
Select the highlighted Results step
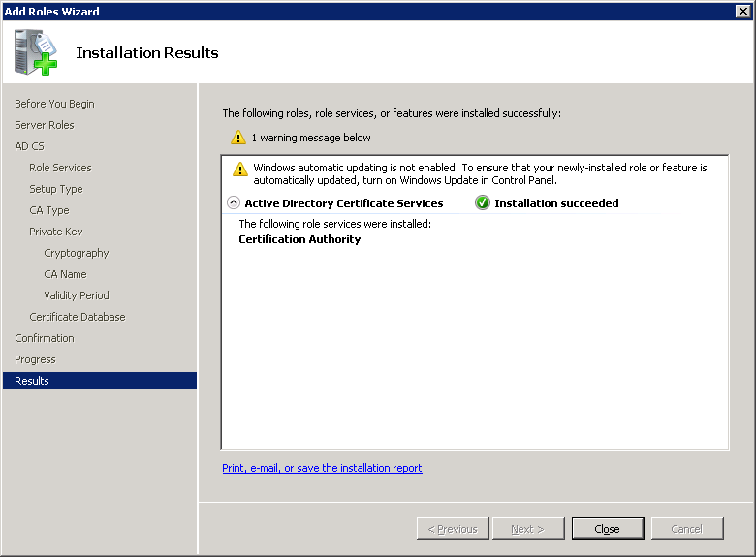click(100, 381)
